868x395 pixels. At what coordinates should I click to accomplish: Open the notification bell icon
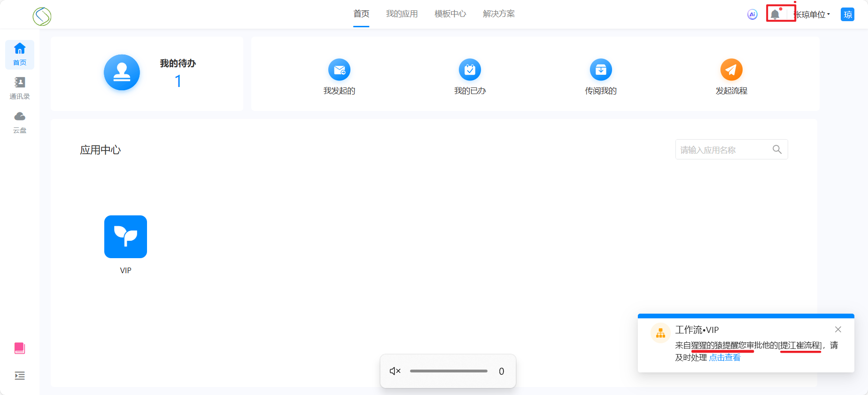775,15
